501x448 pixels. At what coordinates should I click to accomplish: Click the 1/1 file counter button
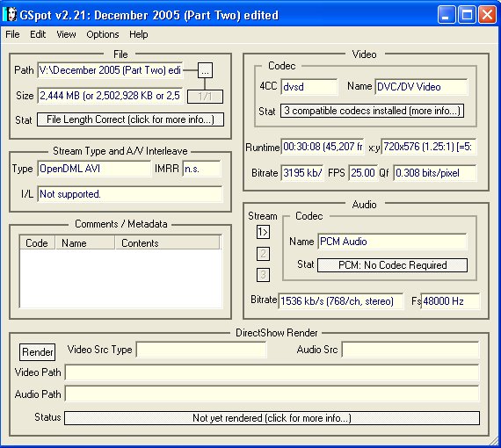point(205,97)
